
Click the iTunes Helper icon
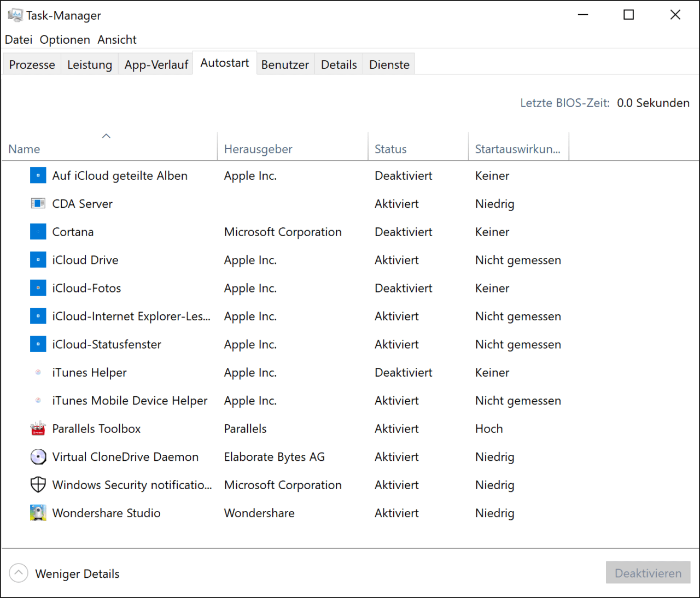(38, 372)
